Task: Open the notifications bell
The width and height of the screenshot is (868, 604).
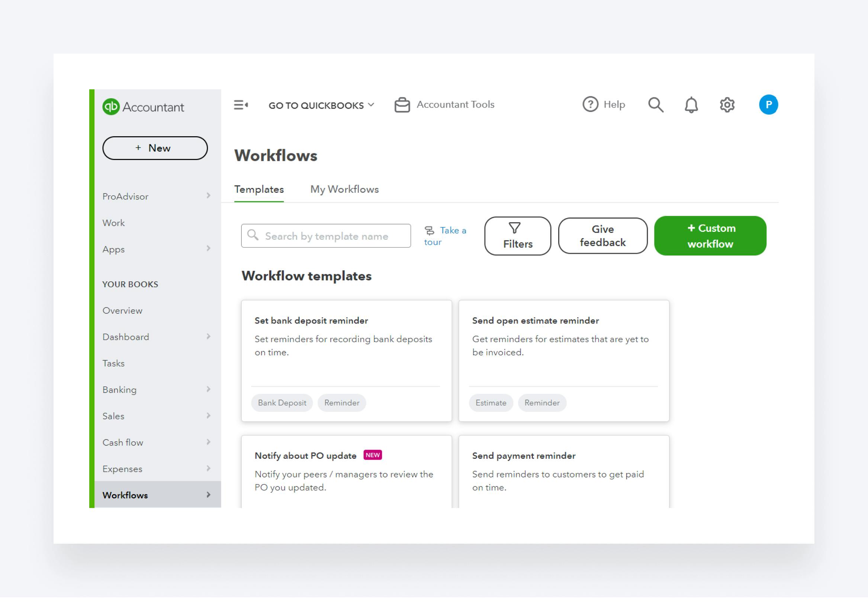Action: tap(691, 105)
